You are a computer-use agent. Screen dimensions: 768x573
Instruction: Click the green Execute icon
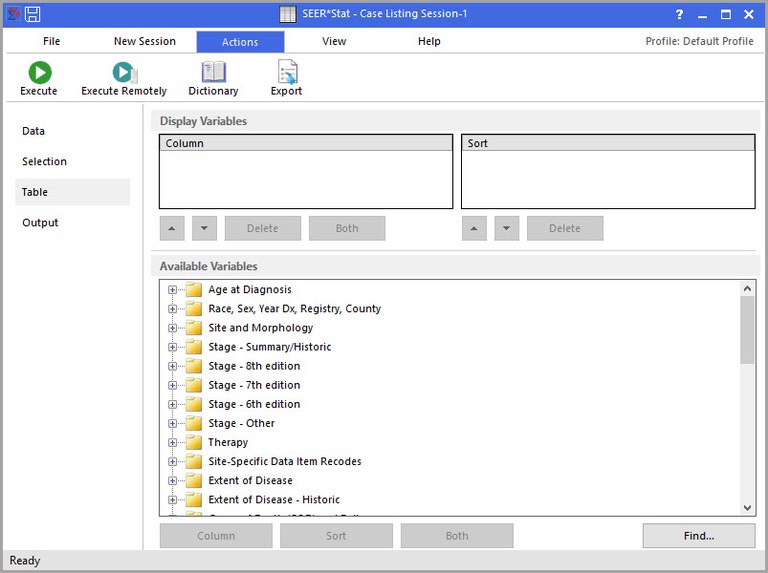pos(39,72)
